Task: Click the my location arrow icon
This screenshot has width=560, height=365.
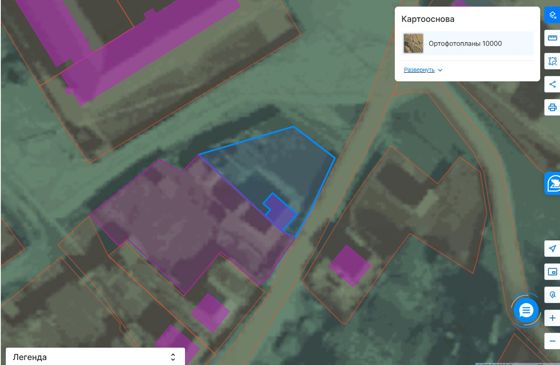Action: point(552,249)
